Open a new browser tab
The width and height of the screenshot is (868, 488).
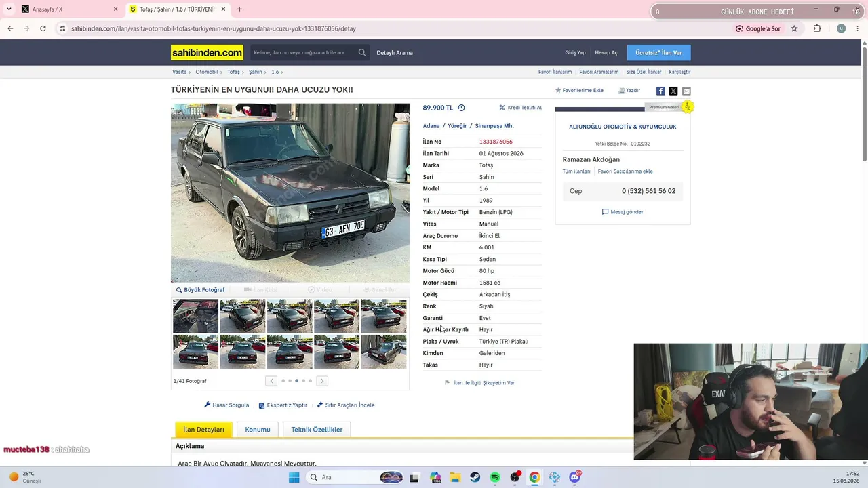239,9
